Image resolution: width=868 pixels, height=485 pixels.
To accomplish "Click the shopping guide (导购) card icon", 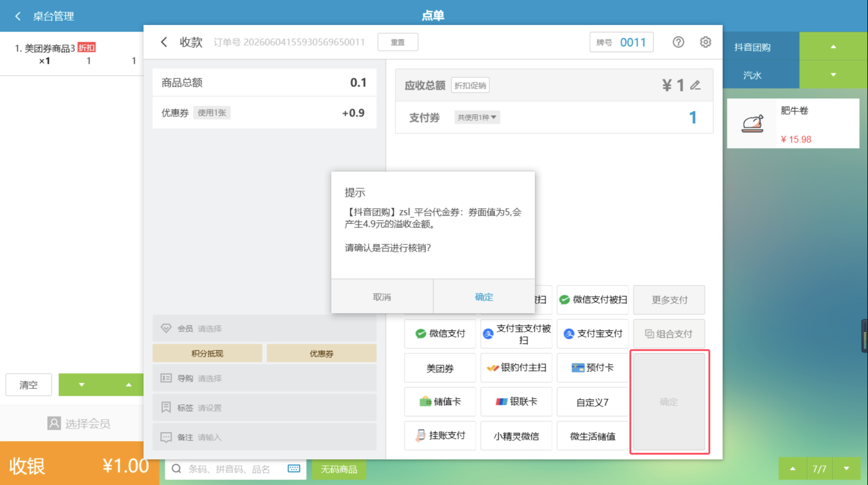I will pyautogui.click(x=166, y=378).
